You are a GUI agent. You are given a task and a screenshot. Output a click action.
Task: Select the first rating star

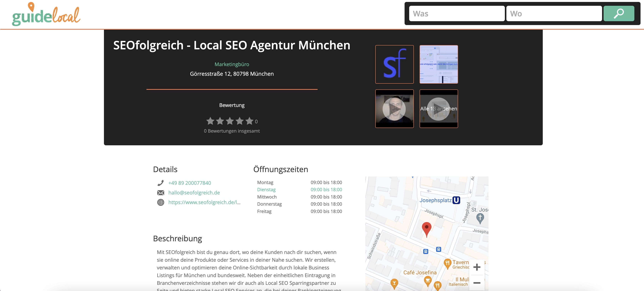click(210, 121)
